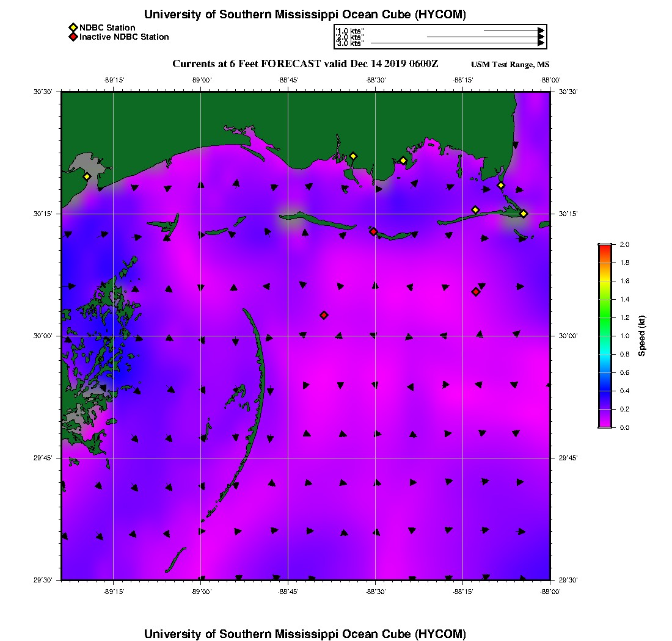
Task: Select the yellow station just west of 88°15'
Action: click(x=475, y=210)
